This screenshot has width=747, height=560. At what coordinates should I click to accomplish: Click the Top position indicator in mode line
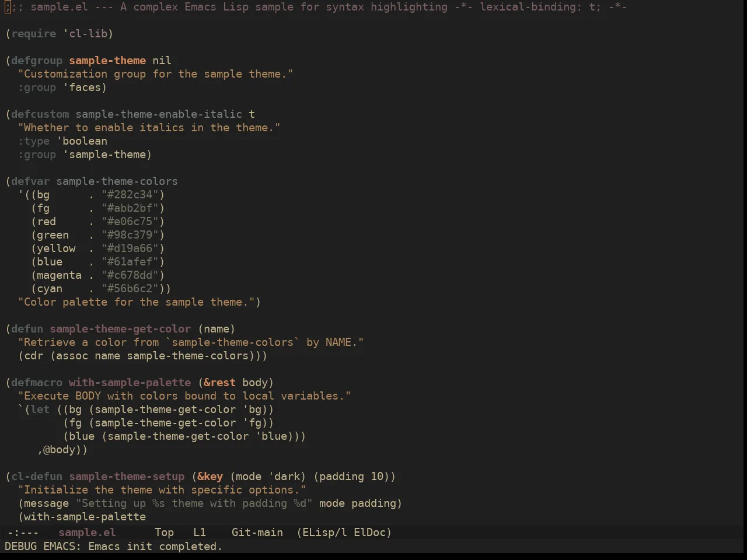click(x=165, y=532)
